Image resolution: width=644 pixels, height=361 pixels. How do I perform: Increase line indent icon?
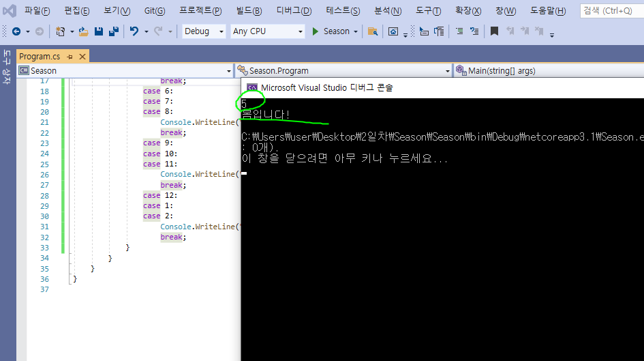(459, 31)
